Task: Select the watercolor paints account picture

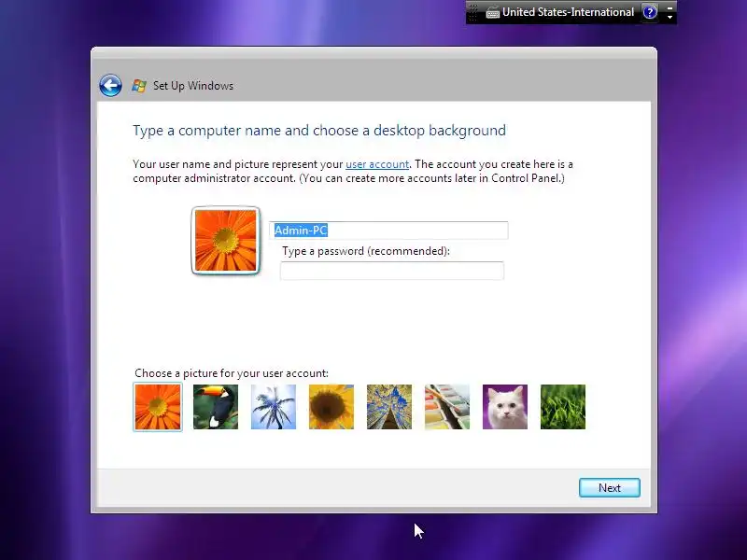Action: [447, 407]
